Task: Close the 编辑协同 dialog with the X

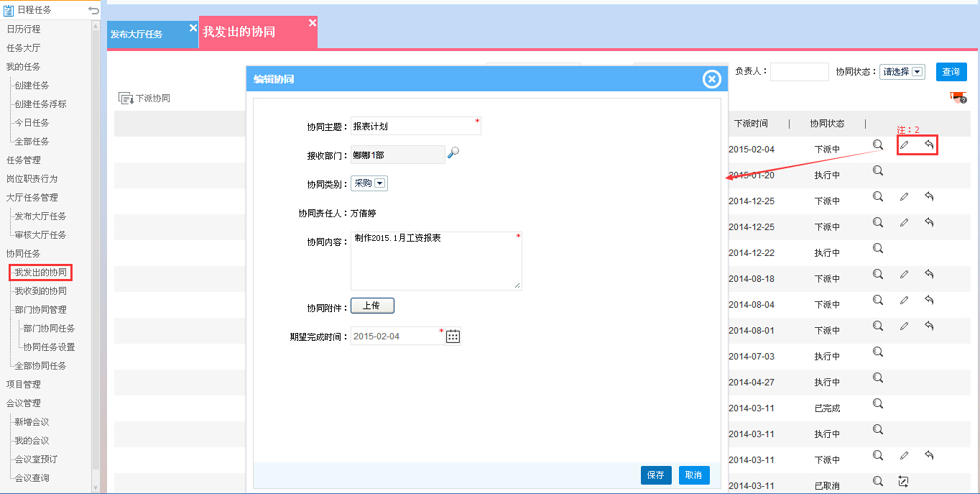Action: point(711,79)
